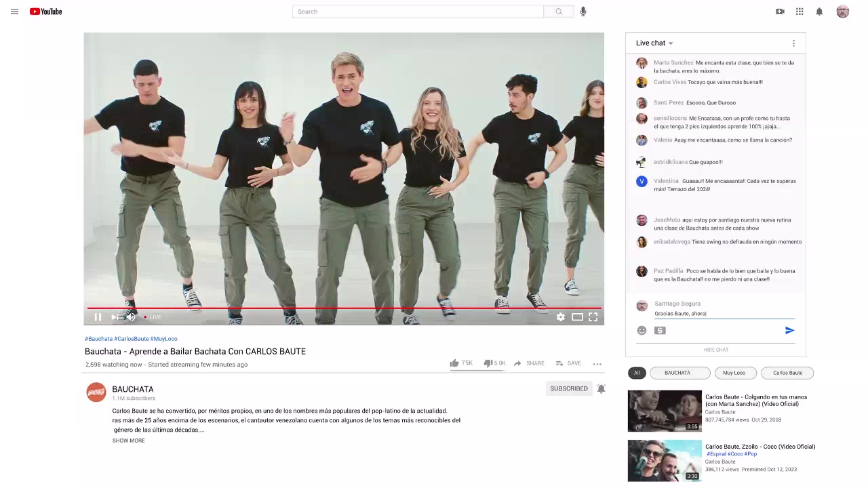Open emoji picker in chat
The width and height of the screenshot is (868, 488).
(642, 331)
